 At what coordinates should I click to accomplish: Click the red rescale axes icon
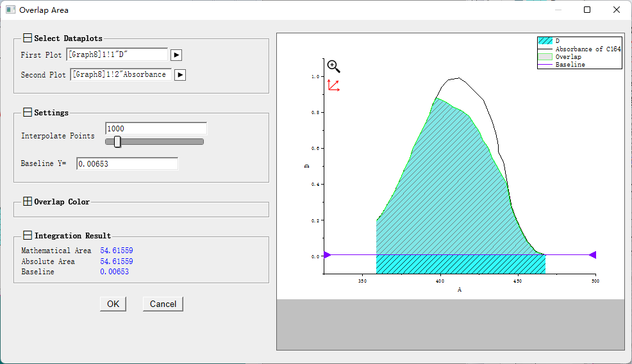(333, 85)
